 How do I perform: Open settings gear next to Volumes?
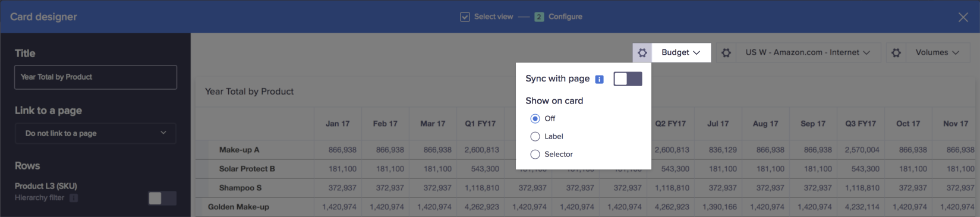[x=896, y=52]
